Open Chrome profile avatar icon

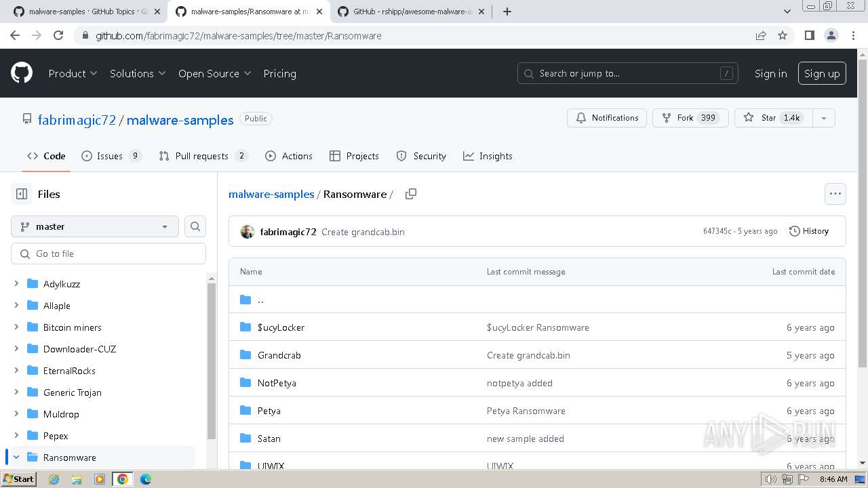tap(831, 35)
